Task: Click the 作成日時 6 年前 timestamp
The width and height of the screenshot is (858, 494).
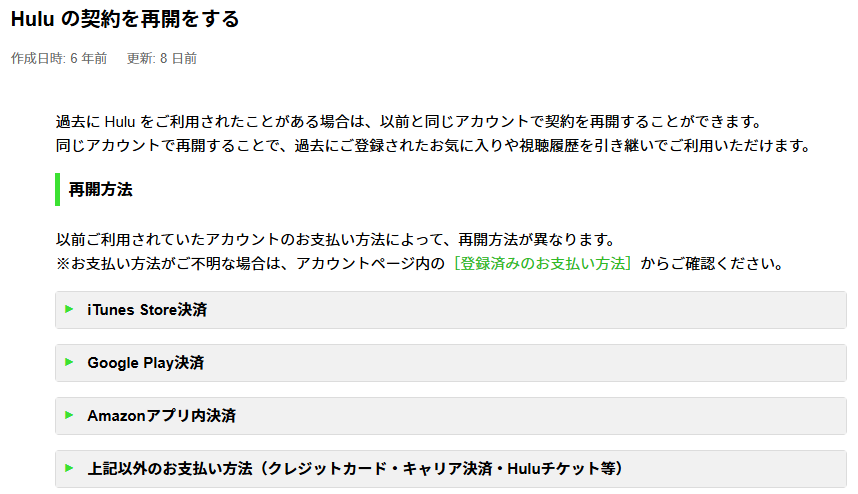Action: [59, 59]
